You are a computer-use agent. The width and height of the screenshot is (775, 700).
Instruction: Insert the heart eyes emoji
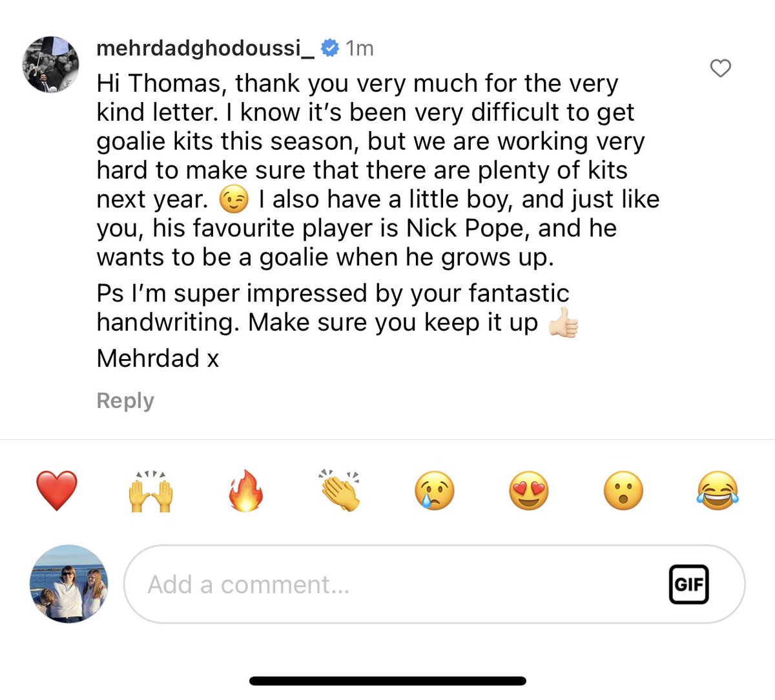[528, 491]
